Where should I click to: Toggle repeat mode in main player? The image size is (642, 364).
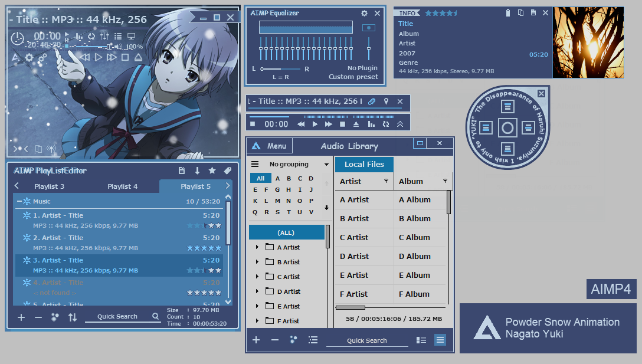coord(91,37)
